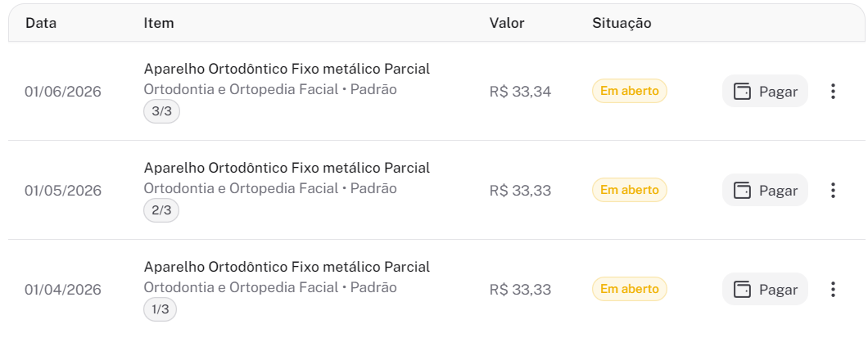Click the Item column header
The height and width of the screenshot is (347, 868).
159,23
